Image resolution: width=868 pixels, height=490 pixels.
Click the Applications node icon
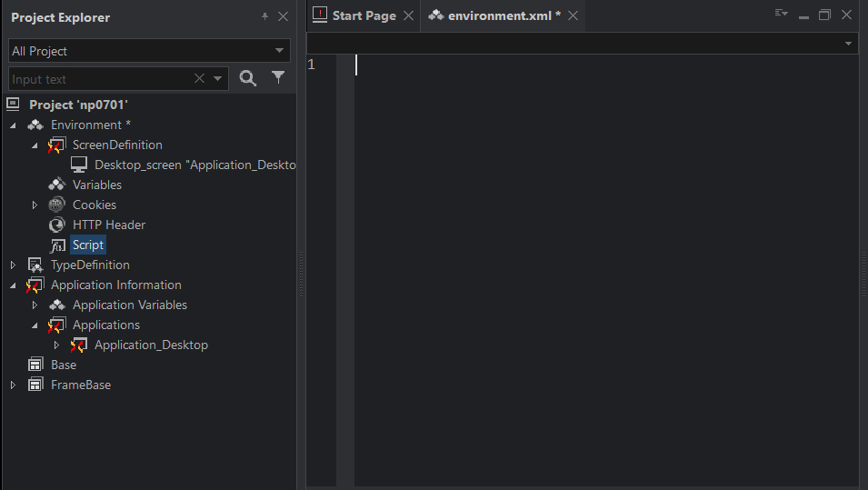pyautogui.click(x=57, y=325)
